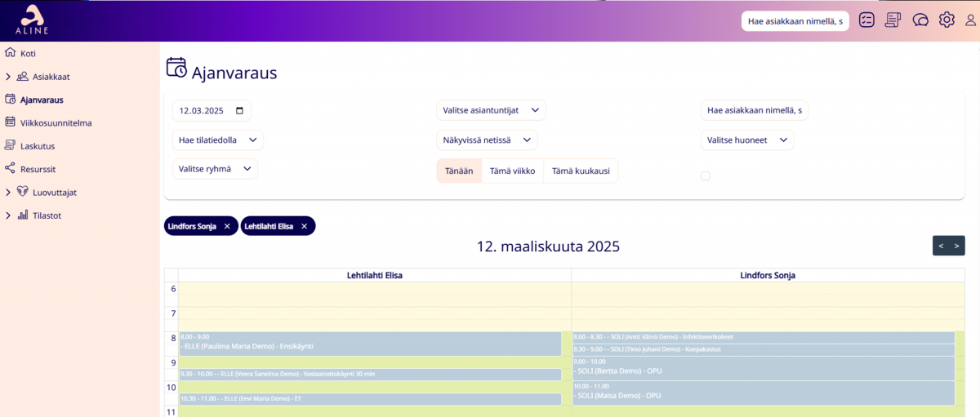
Task: Open the chat messages icon
Action: coord(920,20)
